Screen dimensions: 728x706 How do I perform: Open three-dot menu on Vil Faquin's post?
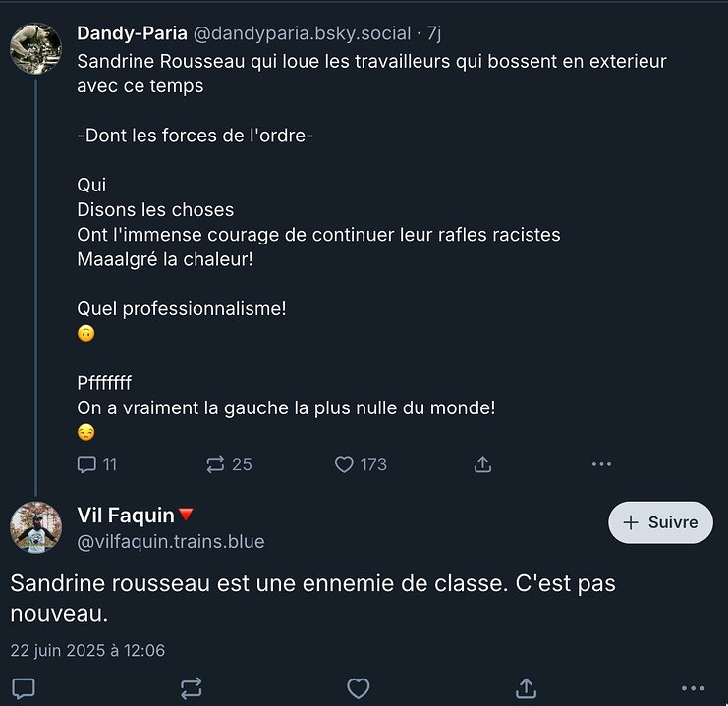pyautogui.click(x=694, y=688)
